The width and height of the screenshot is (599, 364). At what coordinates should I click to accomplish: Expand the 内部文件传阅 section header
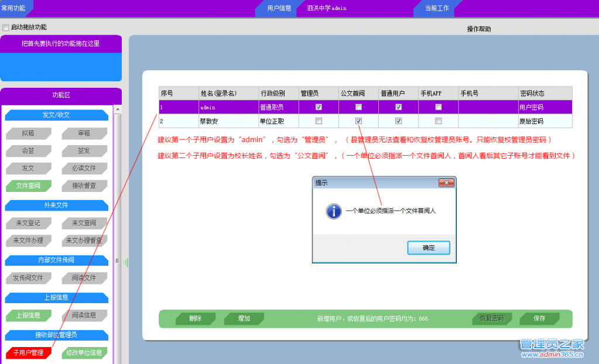click(x=56, y=260)
